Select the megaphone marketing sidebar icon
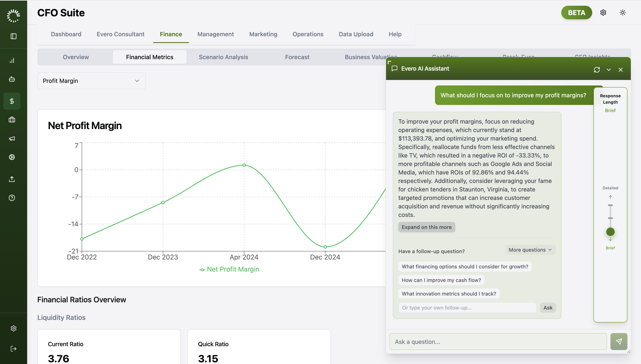 [x=12, y=138]
